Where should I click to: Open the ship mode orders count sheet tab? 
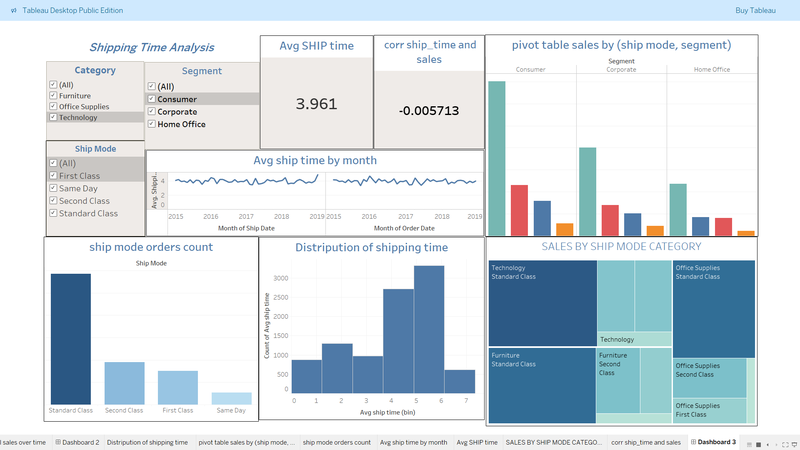coord(336,442)
